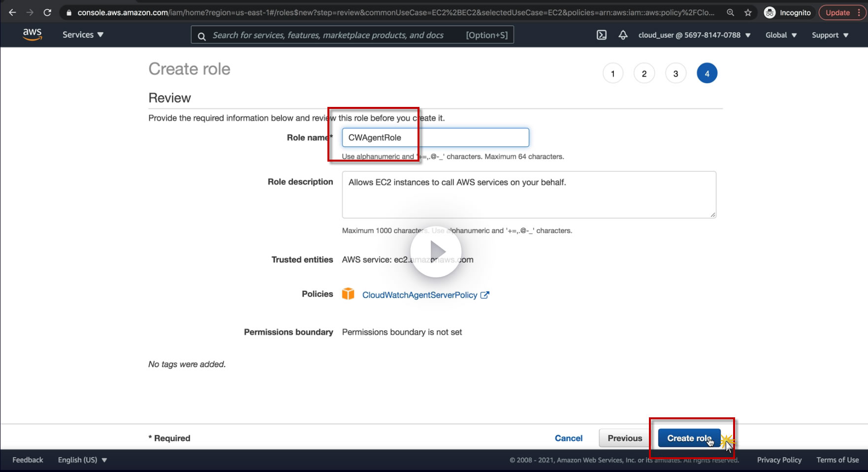Screen dimensions: 868x472
Task: Go back using the browser back arrow
Action: tap(13, 12)
